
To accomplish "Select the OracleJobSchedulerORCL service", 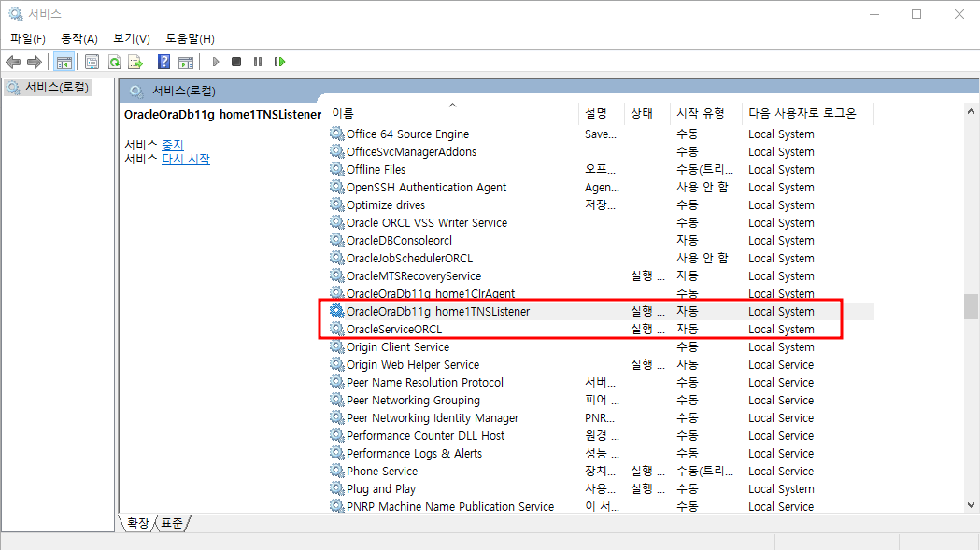I will click(409, 258).
